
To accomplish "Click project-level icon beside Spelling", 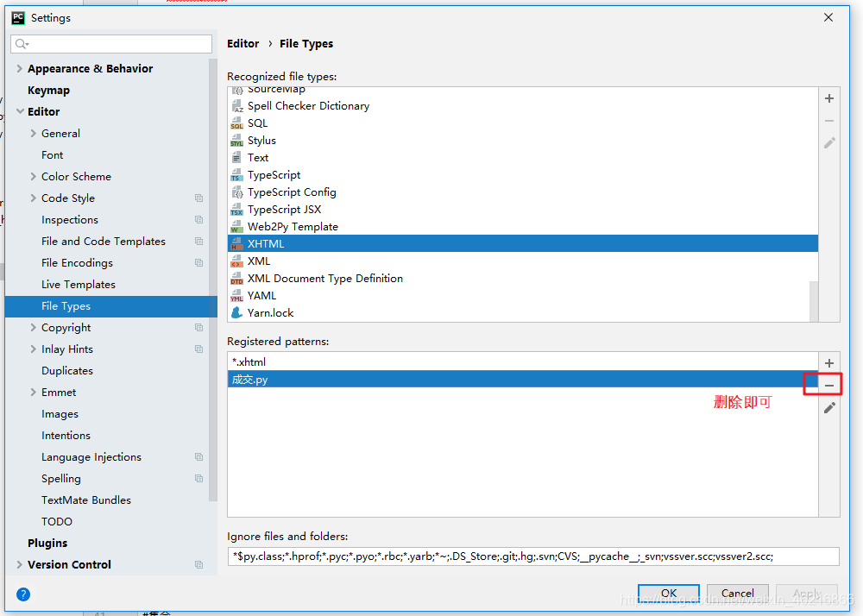I will (x=198, y=479).
